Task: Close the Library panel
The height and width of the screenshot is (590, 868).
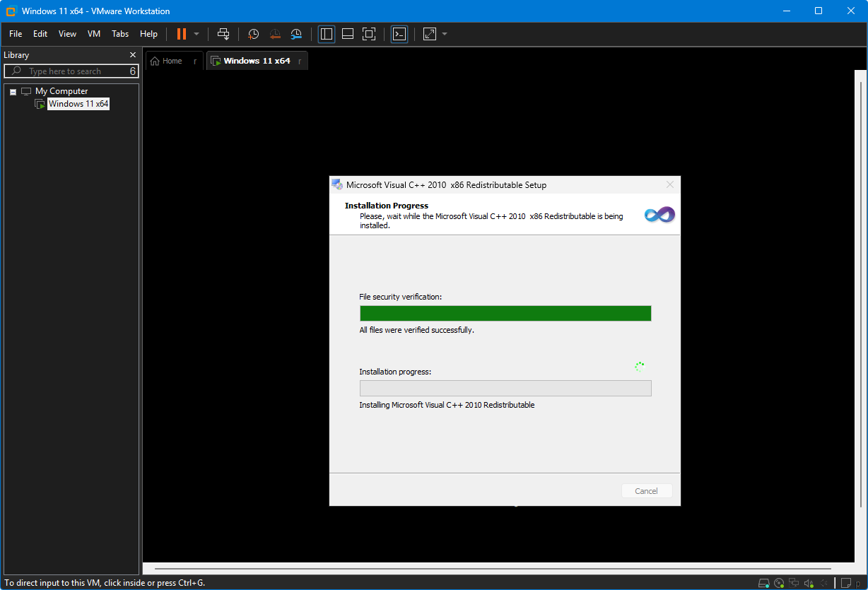Action: click(x=133, y=55)
